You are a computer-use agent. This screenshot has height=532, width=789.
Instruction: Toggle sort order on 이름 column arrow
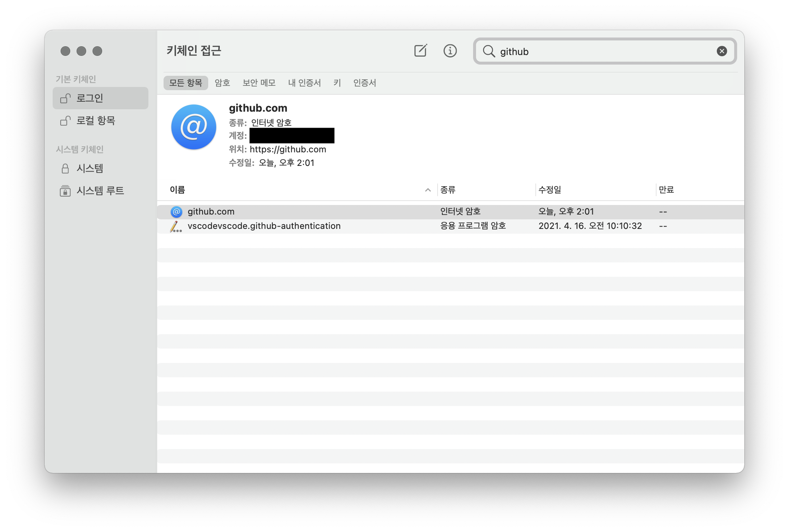coord(428,190)
